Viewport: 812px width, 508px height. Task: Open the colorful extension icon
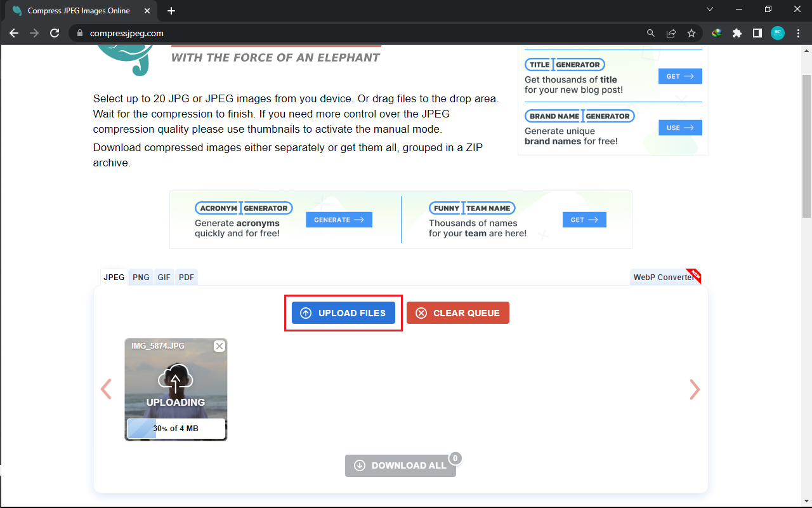[x=716, y=33]
